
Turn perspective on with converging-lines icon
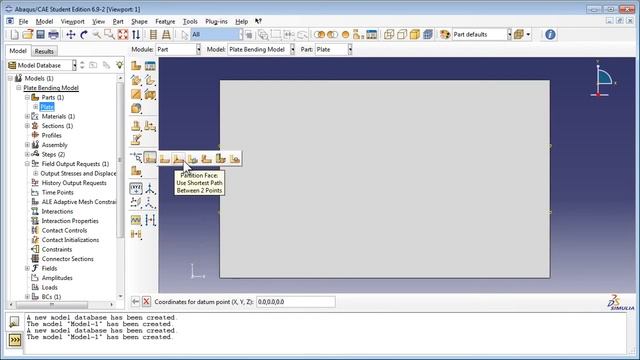[166, 35]
